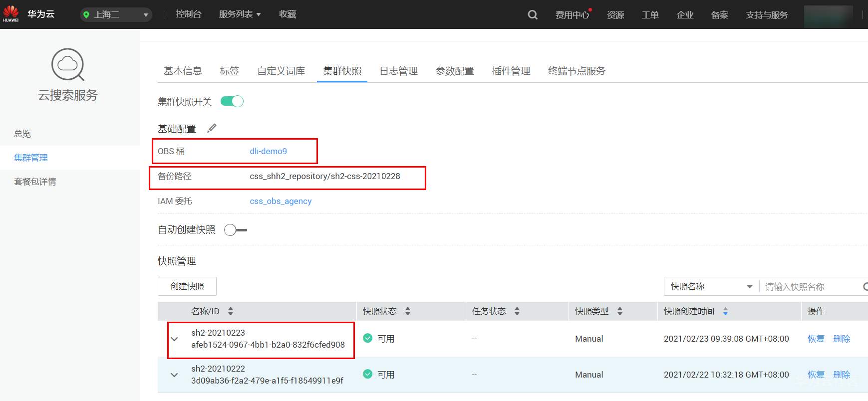The width and height of the screenshot is (868, 401).
Task: Switch to the 终端节点服务 tab
Action: tap(577, 71)
